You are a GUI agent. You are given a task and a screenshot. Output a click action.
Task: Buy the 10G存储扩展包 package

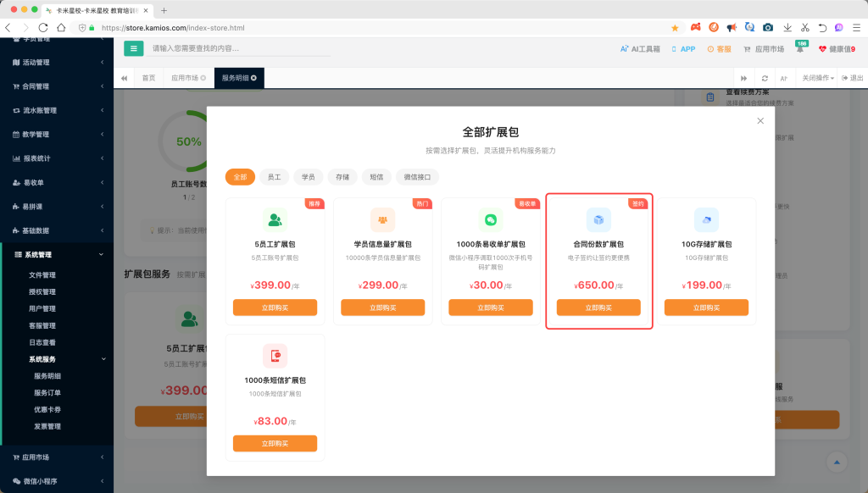pos(706,307)
